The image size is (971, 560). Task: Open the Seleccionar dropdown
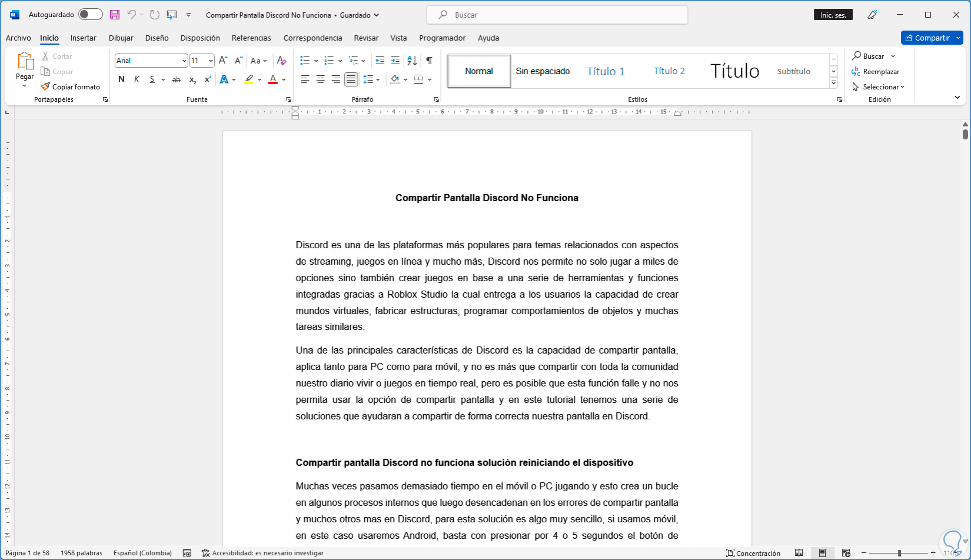click(879, 87)
